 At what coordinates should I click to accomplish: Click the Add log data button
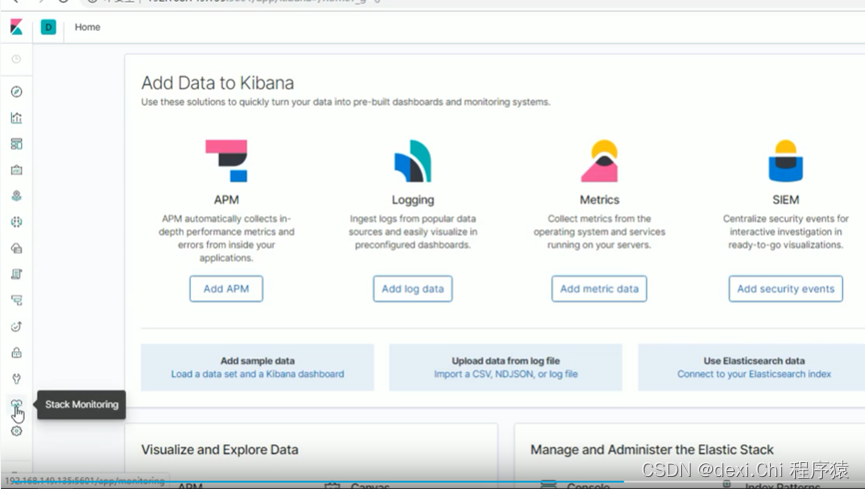coord(413,289)
